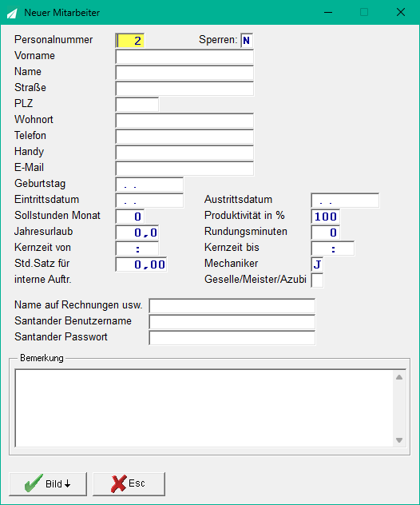The image size is (420, 505).
Task: Click the green checkmark Bild button
Action: pyautogui.click(x=48, y=483)
